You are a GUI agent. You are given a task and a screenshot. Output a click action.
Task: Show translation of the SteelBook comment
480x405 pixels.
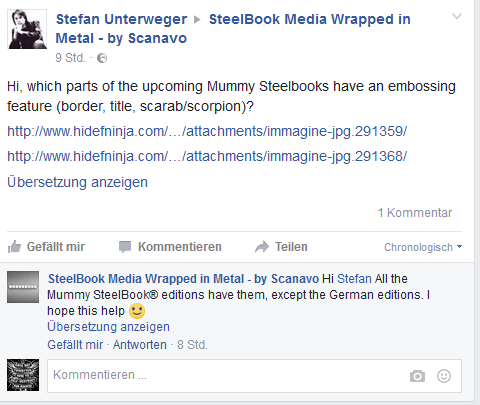[108, 327]
